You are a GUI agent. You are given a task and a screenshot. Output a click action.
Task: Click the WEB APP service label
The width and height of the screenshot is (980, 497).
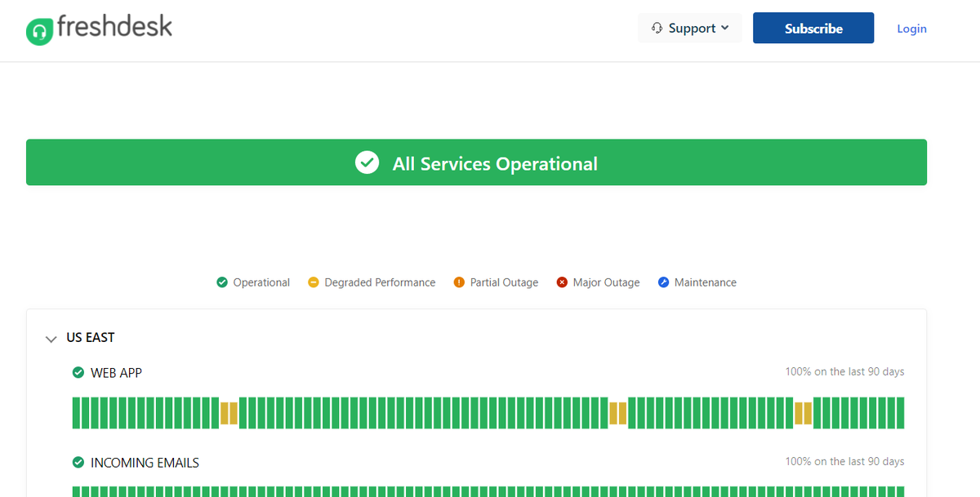click(x=116, y=373)
